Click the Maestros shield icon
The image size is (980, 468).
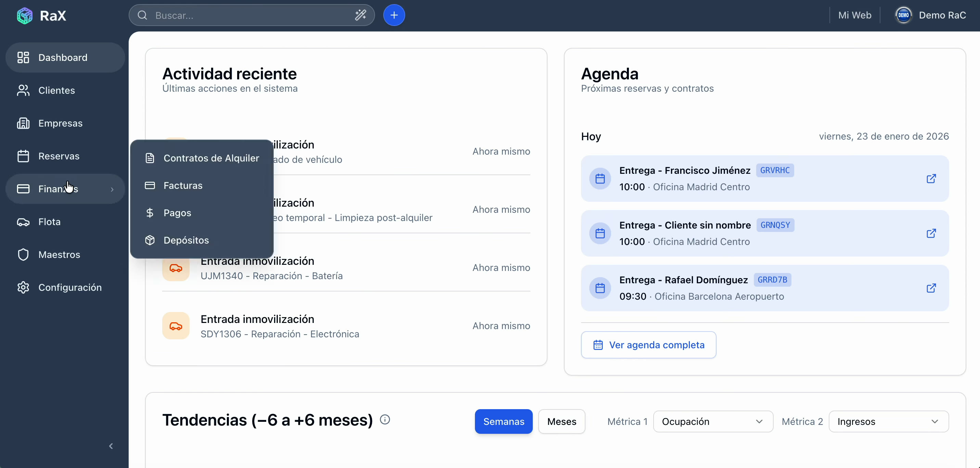point(23,255)
